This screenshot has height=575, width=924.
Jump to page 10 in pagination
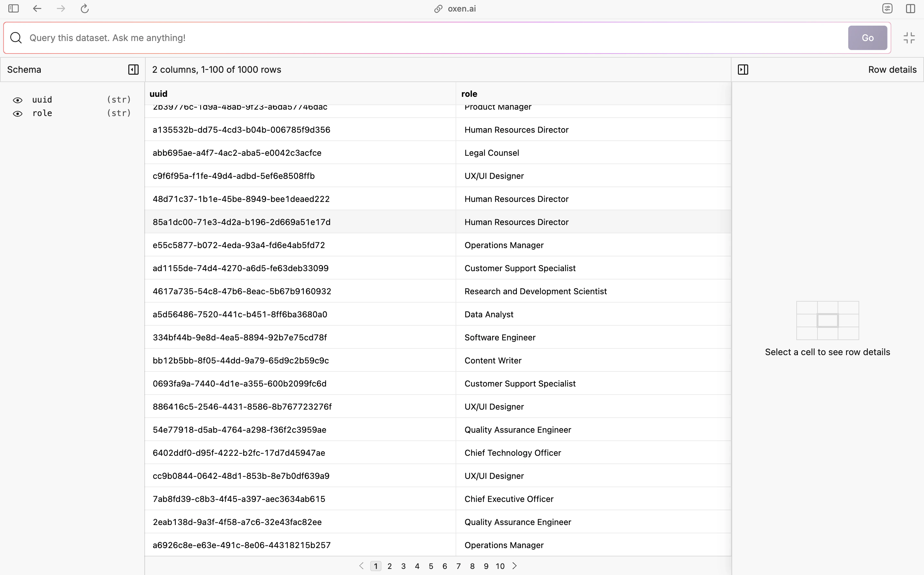coord(500,566)
